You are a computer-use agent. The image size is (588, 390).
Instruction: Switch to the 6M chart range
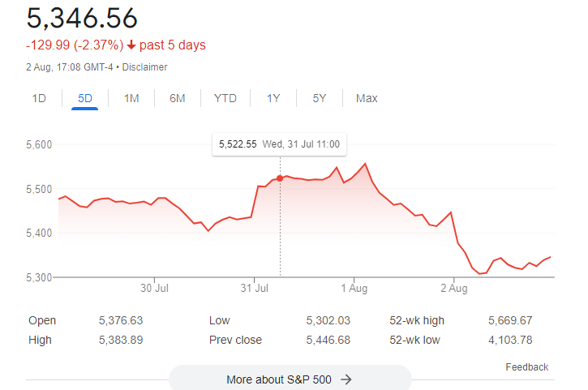(178, 98)
